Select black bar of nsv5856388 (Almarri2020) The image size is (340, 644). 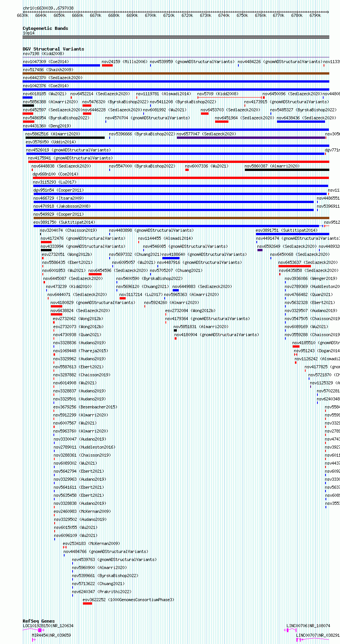click(28, 106)
